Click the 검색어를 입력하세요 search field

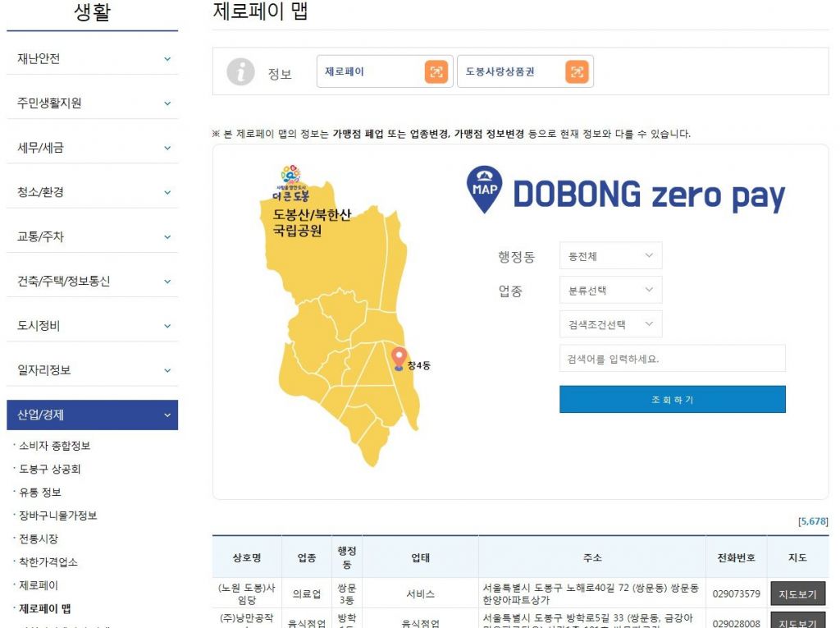pyautogui.click(x=672, y=359)
